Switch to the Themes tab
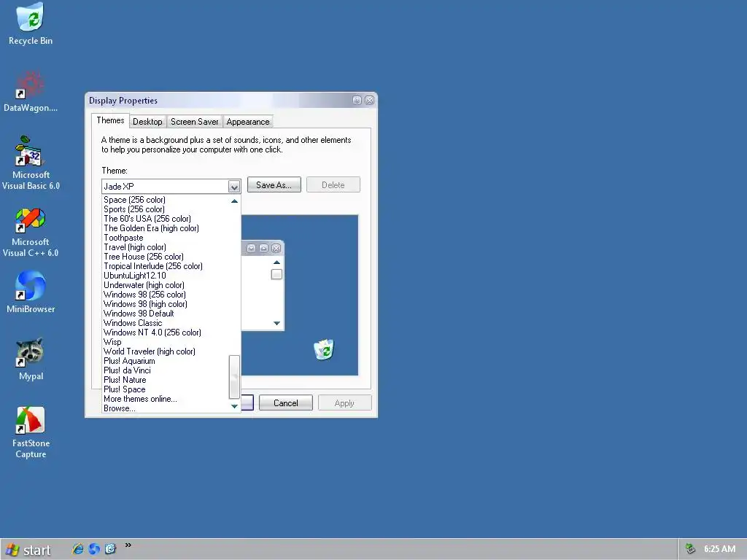 [x=111, y=120]
